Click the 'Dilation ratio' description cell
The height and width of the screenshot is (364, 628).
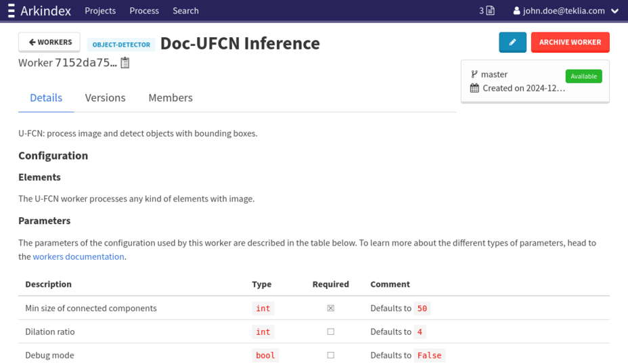tap(50, 332)
